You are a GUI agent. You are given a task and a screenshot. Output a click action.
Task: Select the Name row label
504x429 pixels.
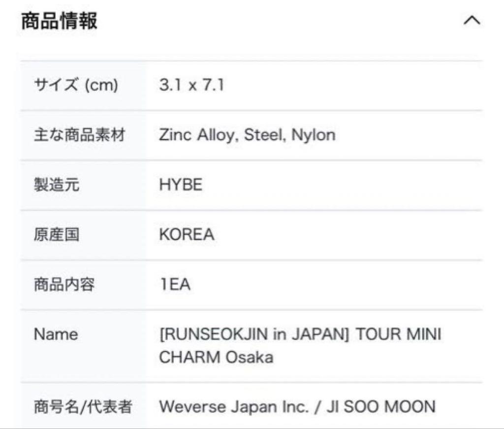pos(56,335)
